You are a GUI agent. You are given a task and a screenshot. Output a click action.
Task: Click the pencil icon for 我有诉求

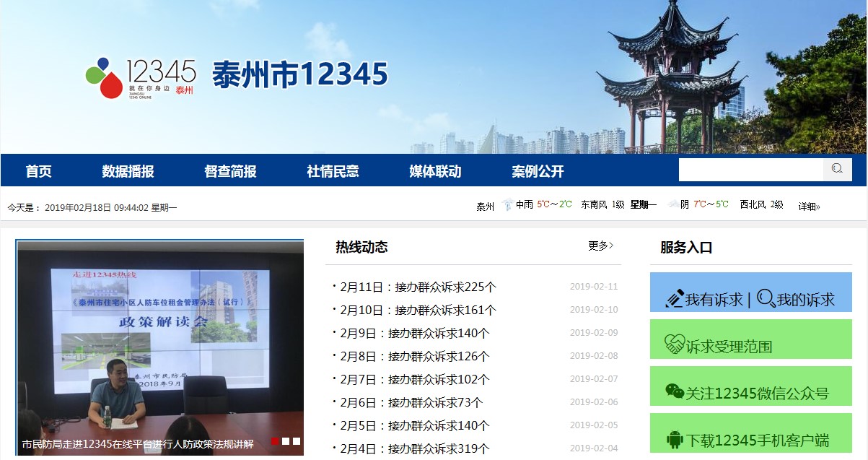click(674, 299)
